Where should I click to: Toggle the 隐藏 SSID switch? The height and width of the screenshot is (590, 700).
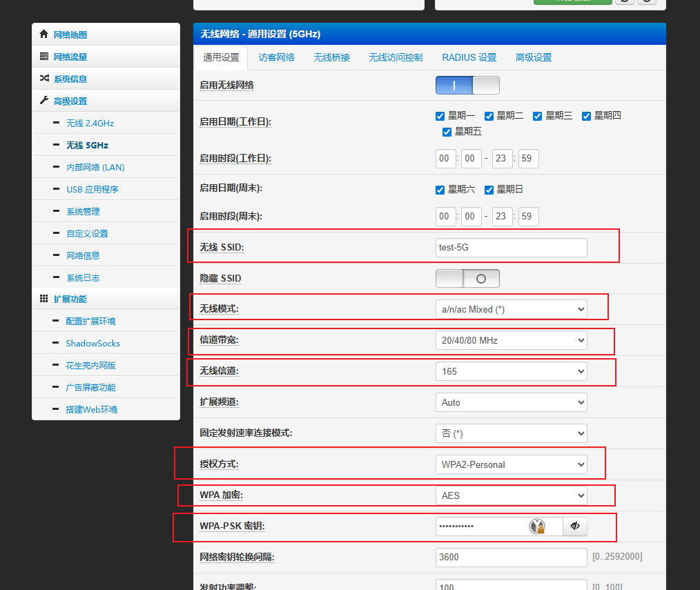[x=467, y=279]
